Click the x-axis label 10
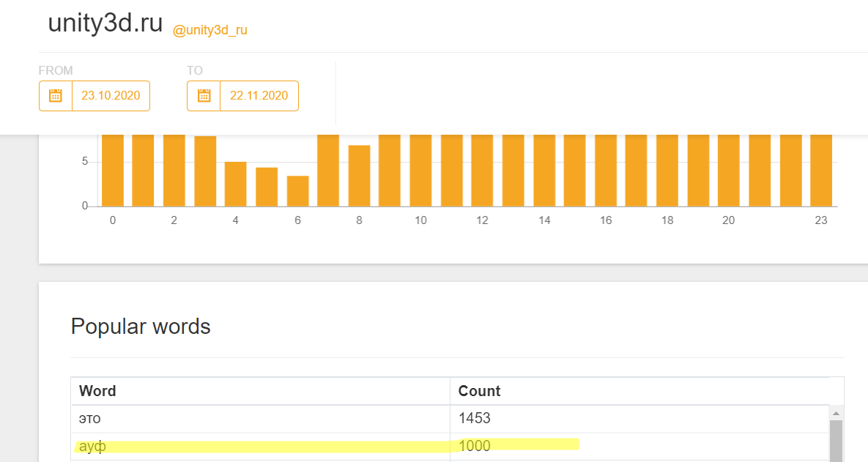Screen dimensions: 868x462 tap(420, 221)
